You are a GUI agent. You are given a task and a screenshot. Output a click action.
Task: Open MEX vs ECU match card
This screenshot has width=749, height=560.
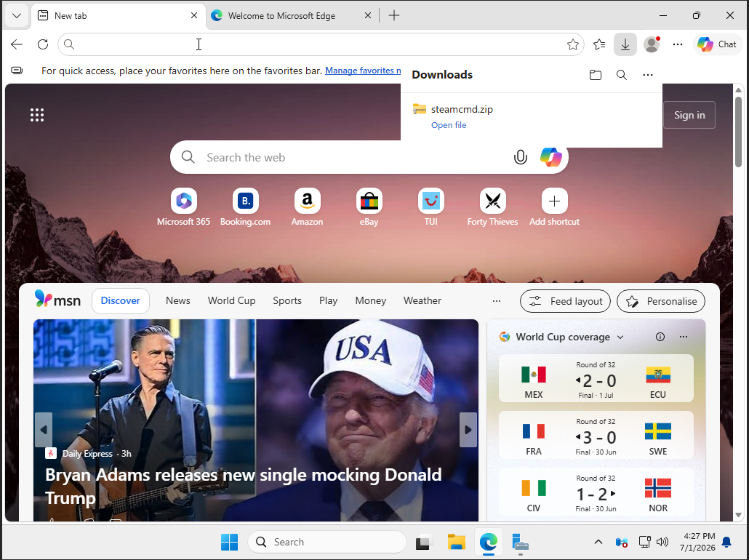(x=596, y=378)
